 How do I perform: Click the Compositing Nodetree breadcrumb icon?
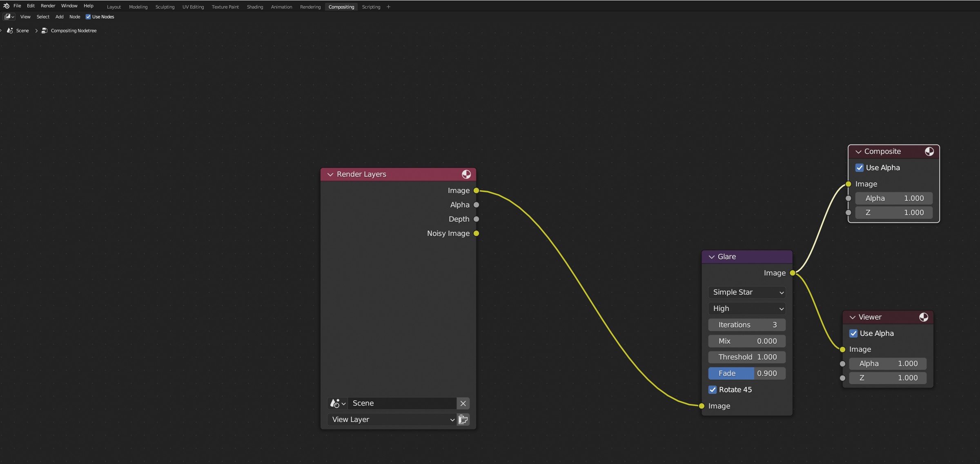click(45, 31)
